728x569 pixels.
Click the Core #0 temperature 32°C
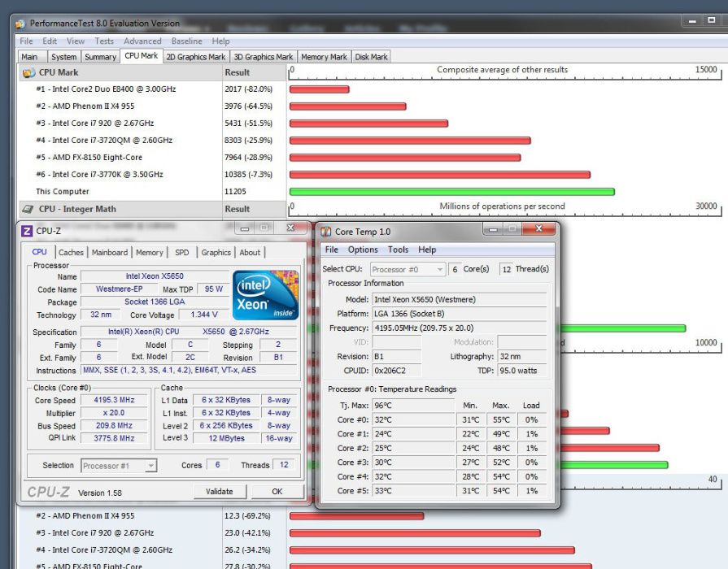413,419
